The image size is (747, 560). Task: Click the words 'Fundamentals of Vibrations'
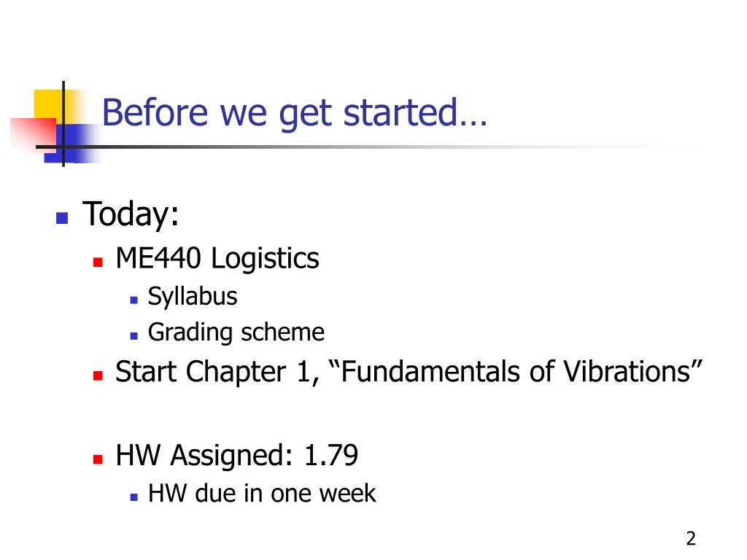click(x=516, y=371)
